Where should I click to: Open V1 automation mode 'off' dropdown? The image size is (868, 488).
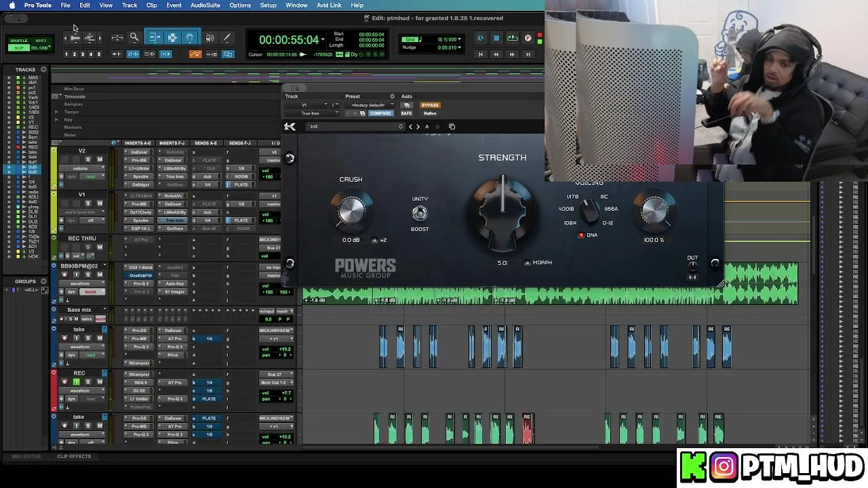click(x=92, y=220)
